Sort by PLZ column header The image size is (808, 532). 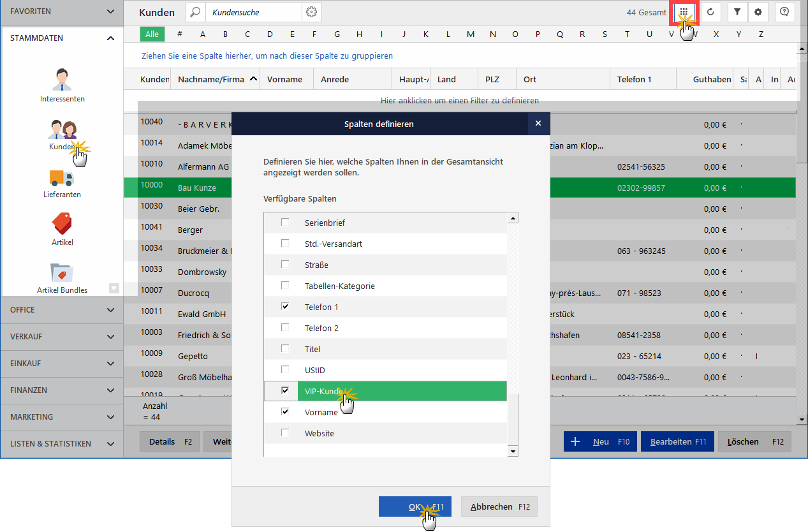pos(497,79)
